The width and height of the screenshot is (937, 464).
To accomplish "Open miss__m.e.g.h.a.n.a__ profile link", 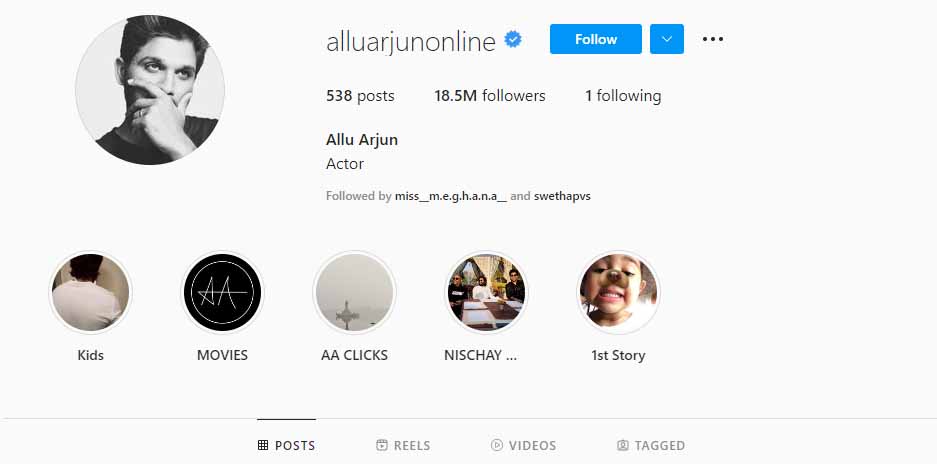I will click(x=451, y=196).
